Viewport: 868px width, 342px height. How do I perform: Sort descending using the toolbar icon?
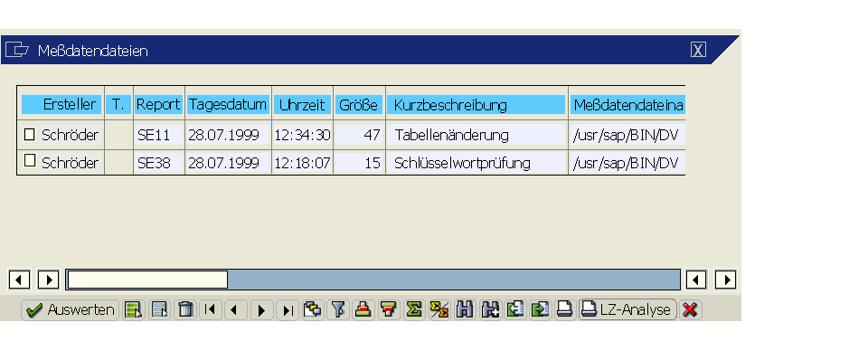pos(389,309)
